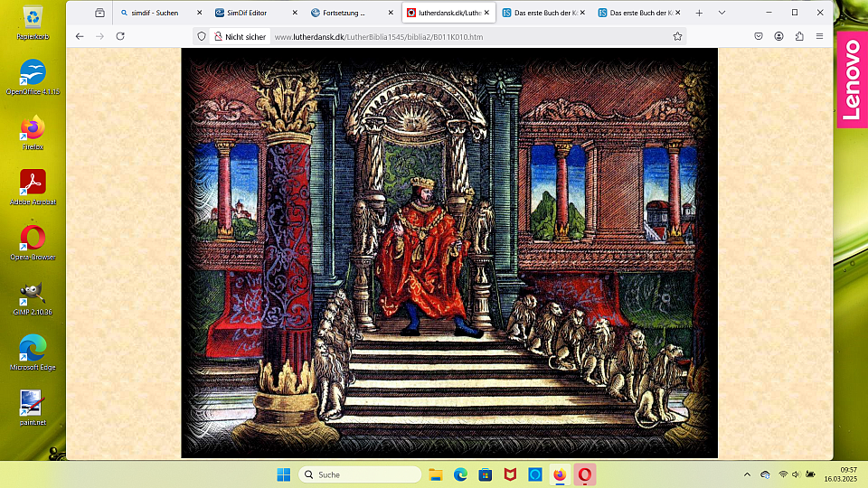Open the tracking protection shield icon
The image size is (868, 488).
[x=202, y=36]
